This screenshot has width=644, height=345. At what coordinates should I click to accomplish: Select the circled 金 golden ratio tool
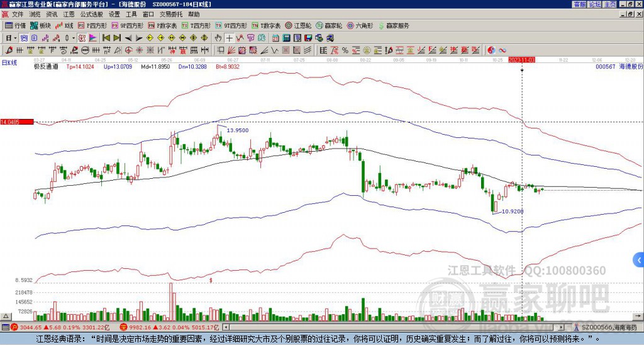367,50
